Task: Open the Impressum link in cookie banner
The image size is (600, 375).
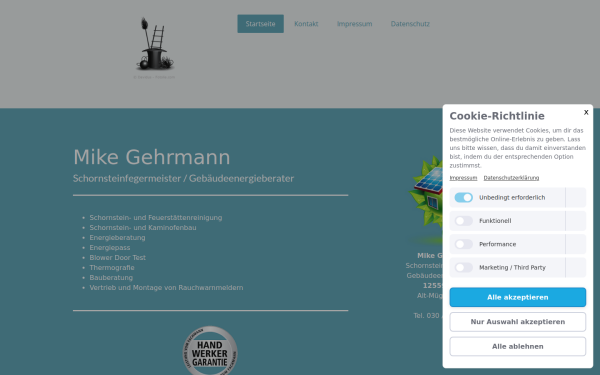Action: pyautogui.click(x=463, y=178)
